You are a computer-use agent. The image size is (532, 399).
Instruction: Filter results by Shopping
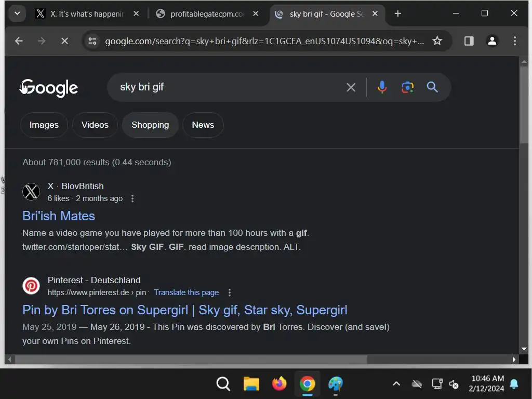point(150,125)
